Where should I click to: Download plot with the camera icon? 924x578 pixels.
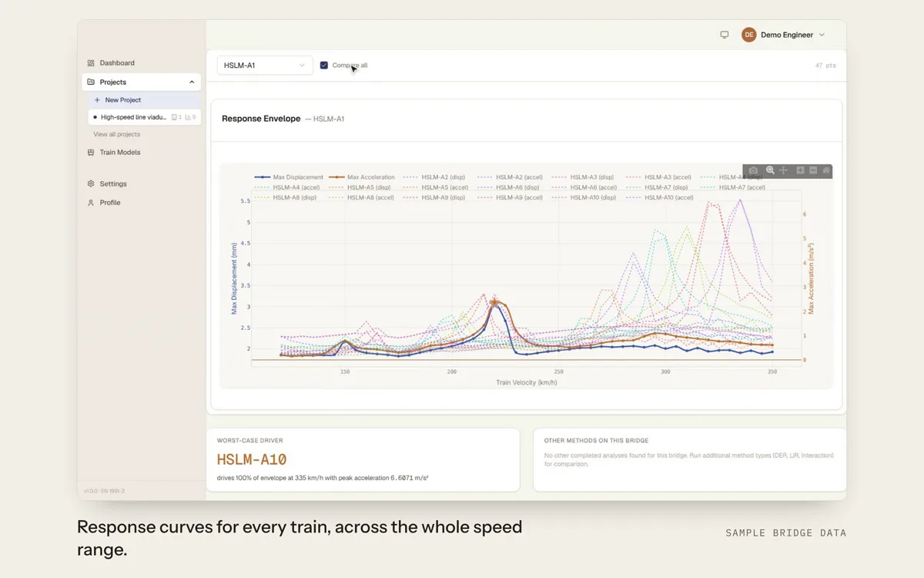click(x=753, y=170)
